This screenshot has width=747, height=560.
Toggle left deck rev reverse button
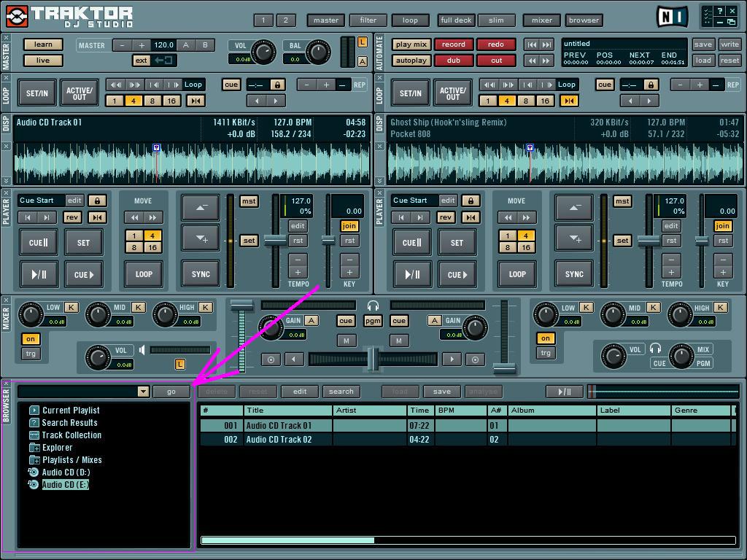pyautogui.click(x=72, y=217)
